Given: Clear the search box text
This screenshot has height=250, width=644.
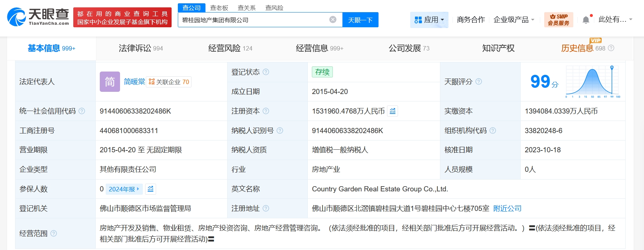Looking at the screenshot, I should [x=333, y=20].
